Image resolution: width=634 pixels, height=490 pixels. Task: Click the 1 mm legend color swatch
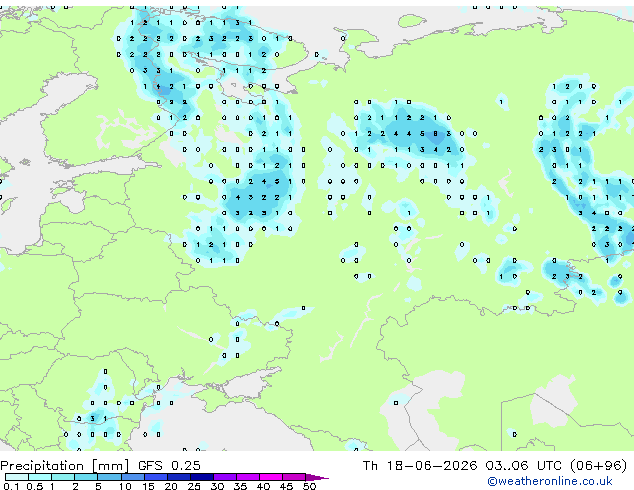pyautogui.click(x=63, y=477)
